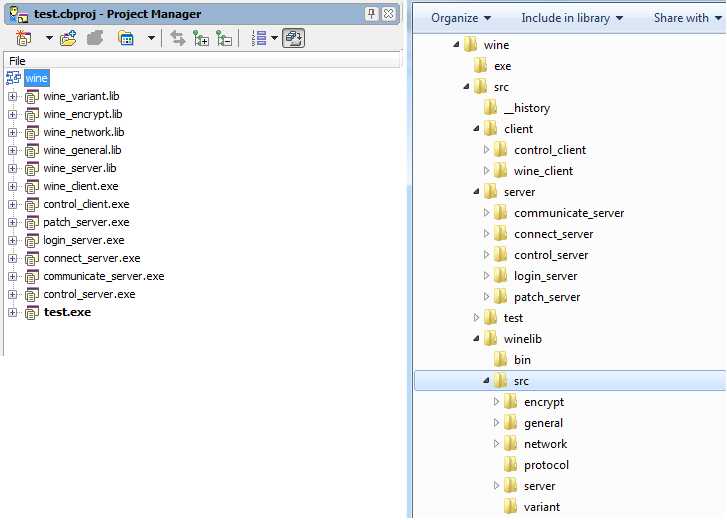Click the File column header
Viewport: 727px width, 520px height.
[x=17, y=61]
